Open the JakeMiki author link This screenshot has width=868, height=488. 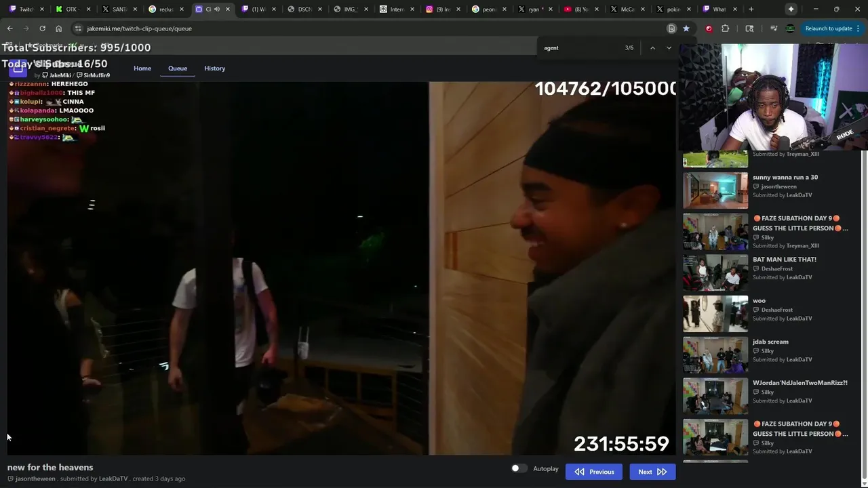[x=56, y=75]
